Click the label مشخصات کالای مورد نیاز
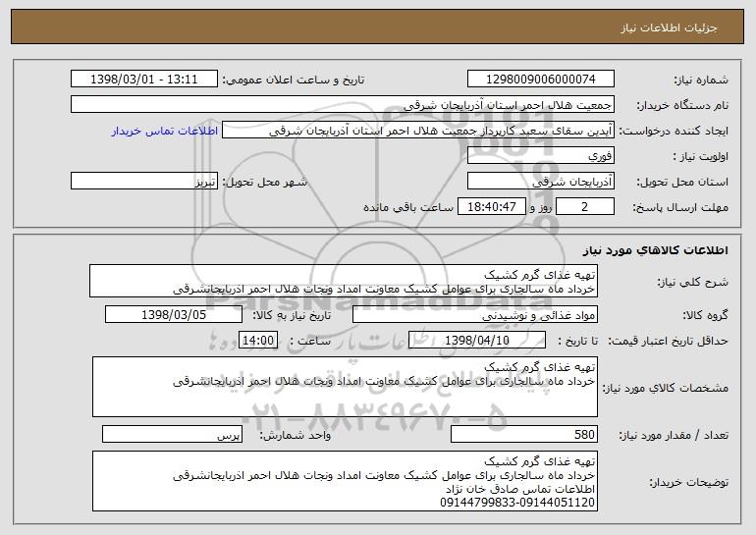The height and width of the screenshot is (535, 756). click(x=666, y=388)
